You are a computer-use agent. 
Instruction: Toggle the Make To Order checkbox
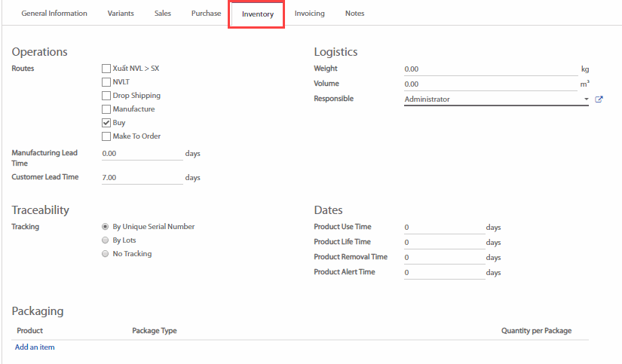pos(106,136)
